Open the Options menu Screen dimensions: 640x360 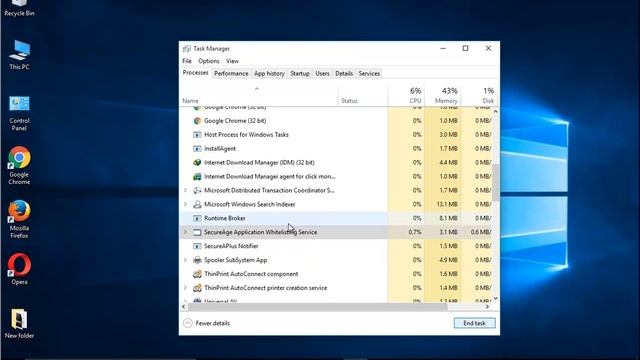pos(209,61)
